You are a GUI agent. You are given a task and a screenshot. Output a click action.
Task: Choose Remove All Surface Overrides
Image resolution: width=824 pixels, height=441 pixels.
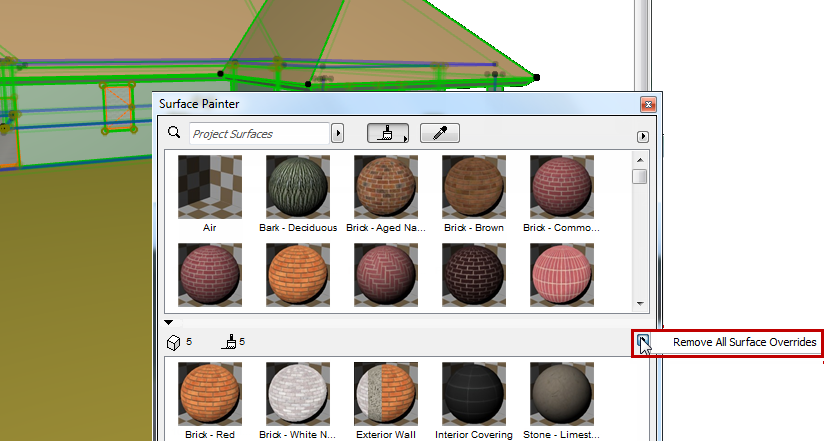(744, 342)
